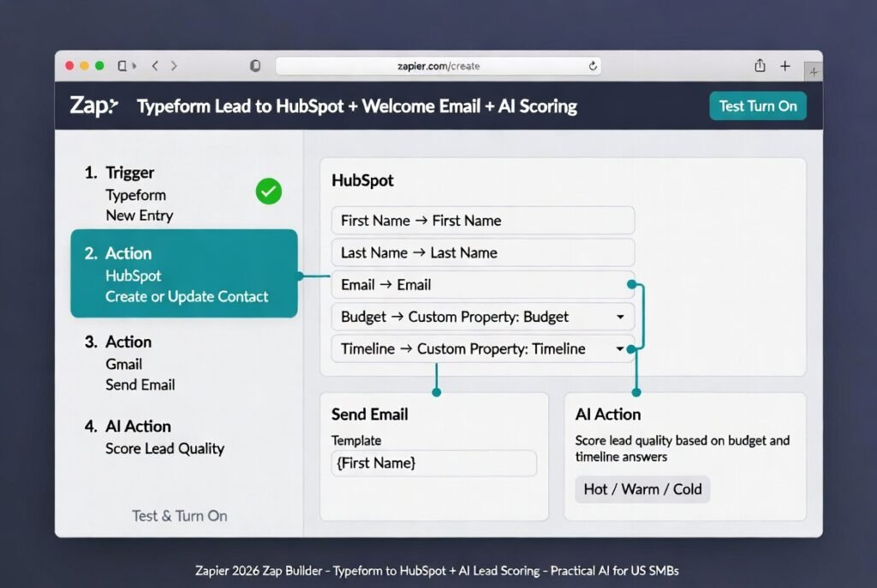Expand the highlighted HubSpot Action step
Screen dimensions: 877x588
click(x=182, y=273)
